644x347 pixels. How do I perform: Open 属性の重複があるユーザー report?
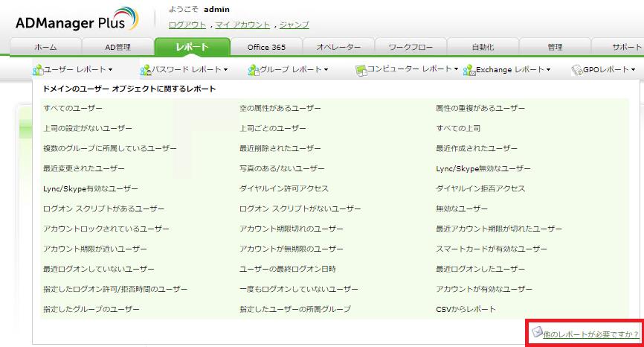pyautogui.click(x=480, y=108)
